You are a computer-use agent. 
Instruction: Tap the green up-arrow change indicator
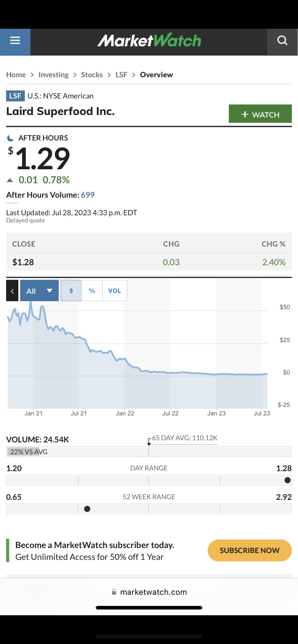coord(10,180)
